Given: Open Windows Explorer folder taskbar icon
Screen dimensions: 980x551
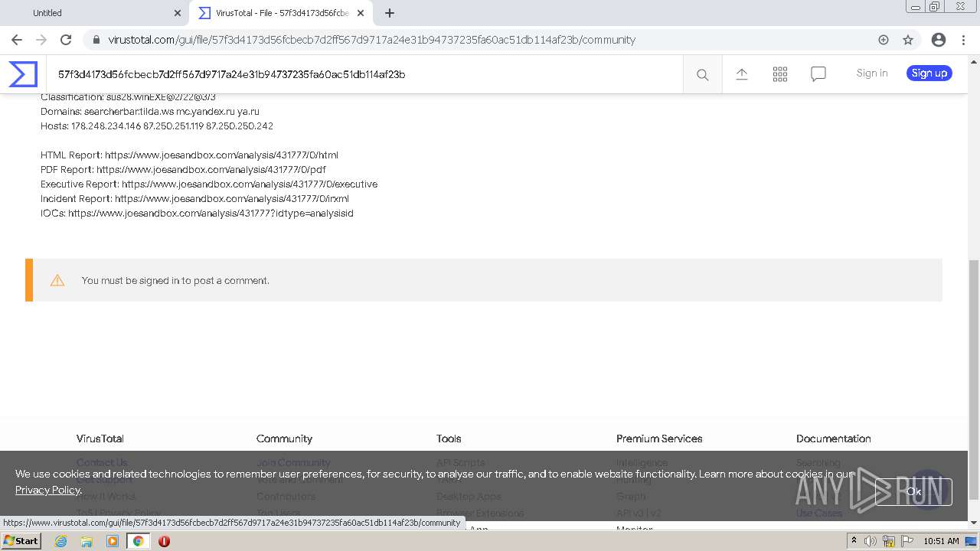Looking at the screenshot, I should coord(87,541).
